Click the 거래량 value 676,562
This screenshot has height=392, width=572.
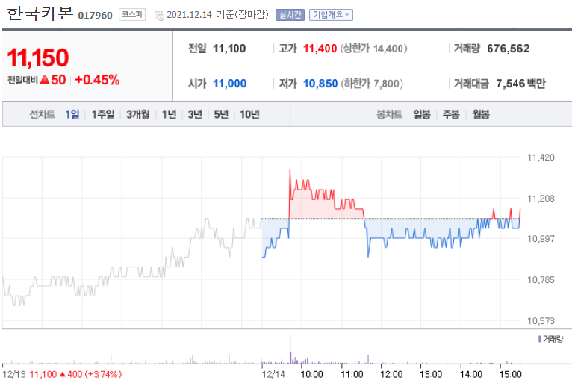click(x=509, y=48)
